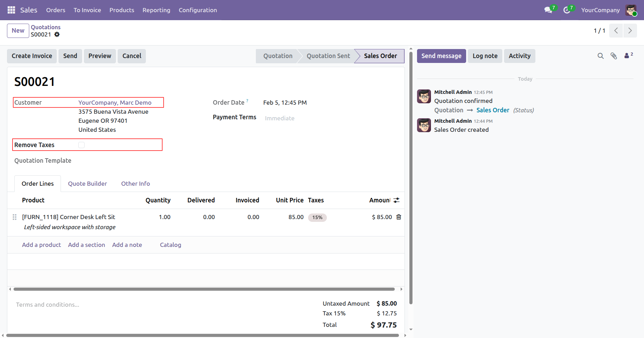Click the paperclip attachments icon
644x338 pixels.
point(614,56)
